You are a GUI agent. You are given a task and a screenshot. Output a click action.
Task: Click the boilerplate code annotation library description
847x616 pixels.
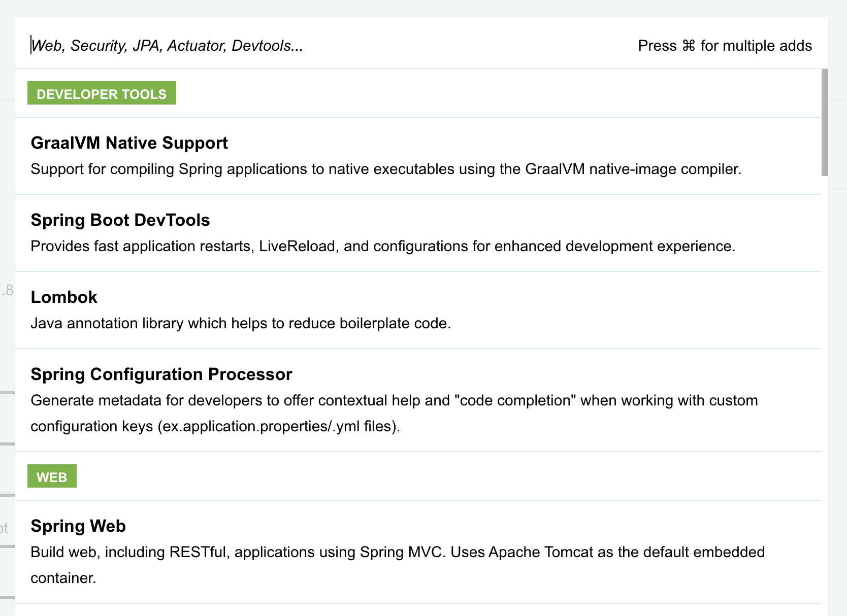click(x=241, y=323)
